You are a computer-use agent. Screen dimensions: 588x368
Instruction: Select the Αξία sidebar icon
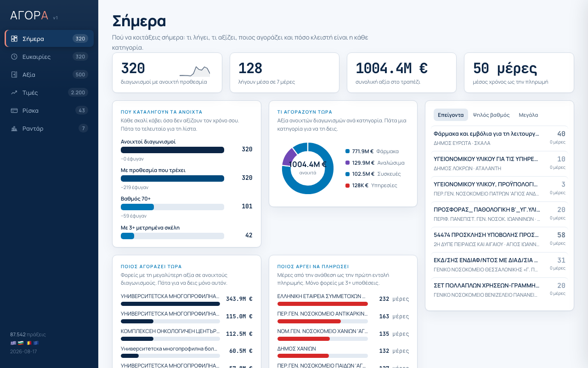[x=14, y=75]
